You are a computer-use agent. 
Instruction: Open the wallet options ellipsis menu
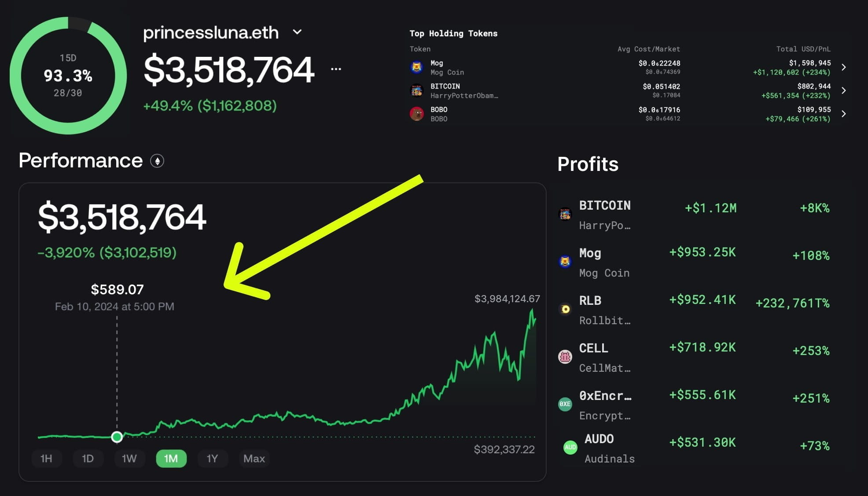(335, 68)
